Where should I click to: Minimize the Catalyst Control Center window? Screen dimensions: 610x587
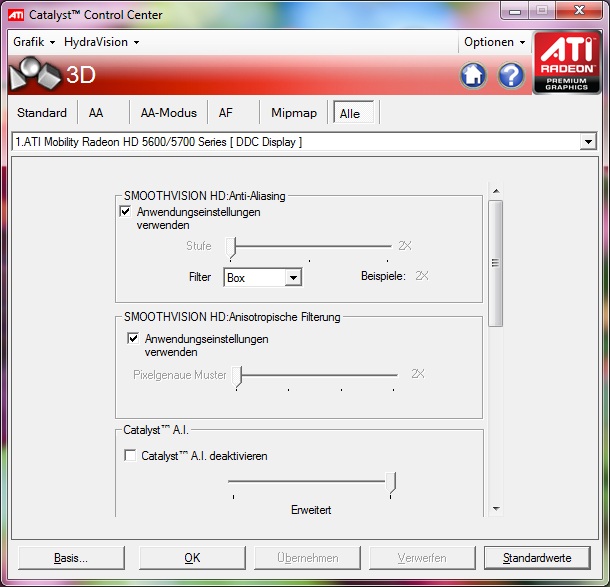click(515, 12)
